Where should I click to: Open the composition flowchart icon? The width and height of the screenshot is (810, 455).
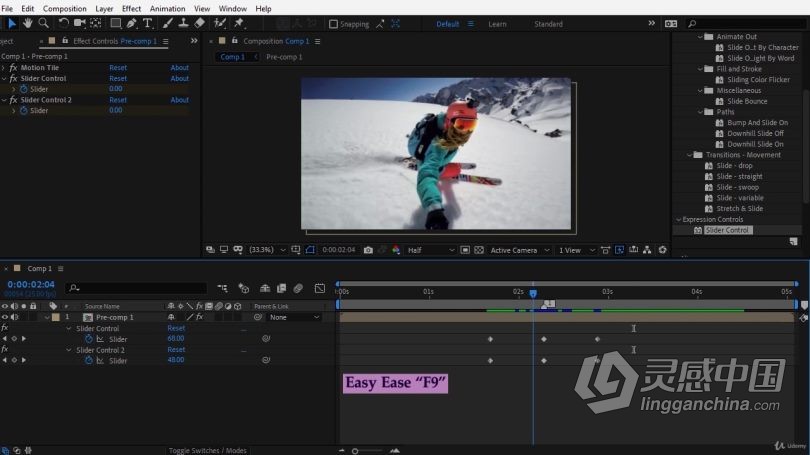(647, 250)
